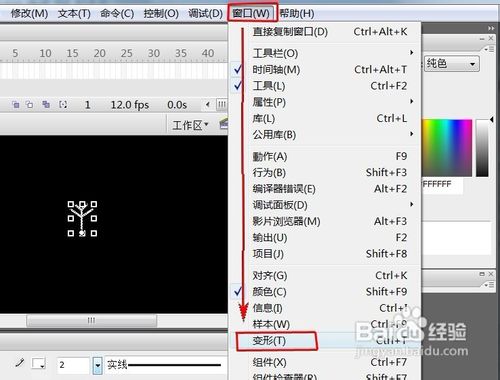Viewport: 500px width, 380px height.
Task: Expand the 属性(P) submenu
Action: coord(325,102)
